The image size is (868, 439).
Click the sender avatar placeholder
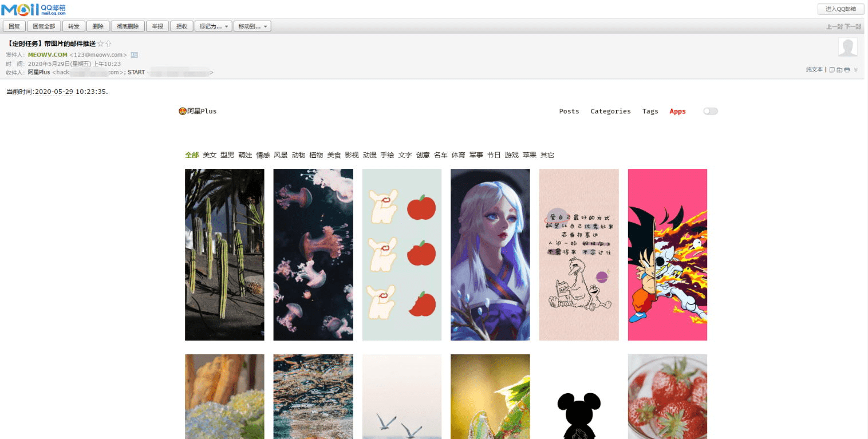847,48
